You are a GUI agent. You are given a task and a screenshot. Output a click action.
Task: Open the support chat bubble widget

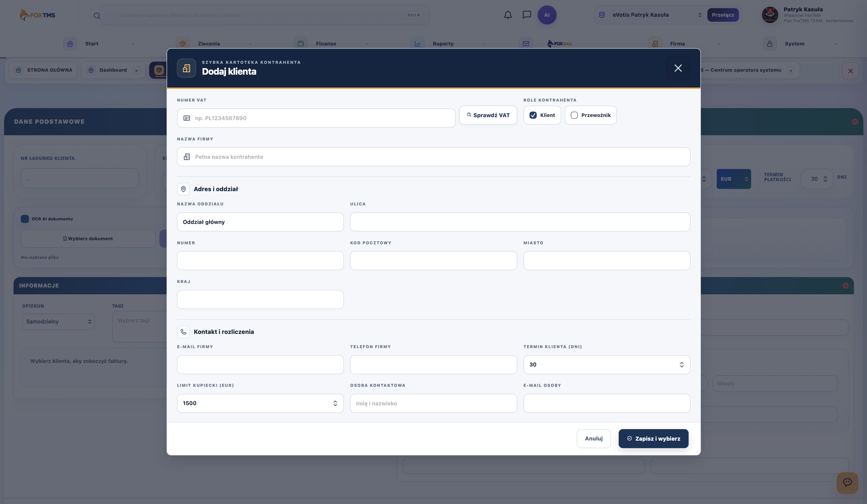tap(847, 483)
